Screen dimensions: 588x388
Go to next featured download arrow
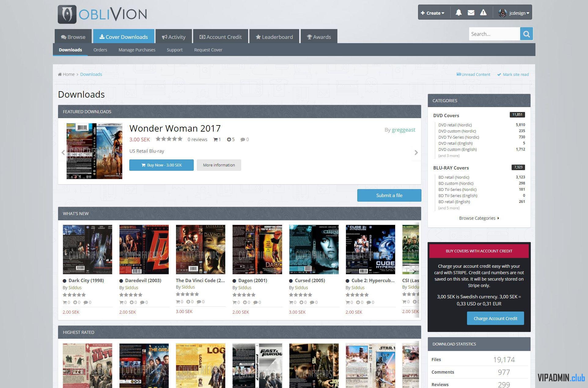416,152
